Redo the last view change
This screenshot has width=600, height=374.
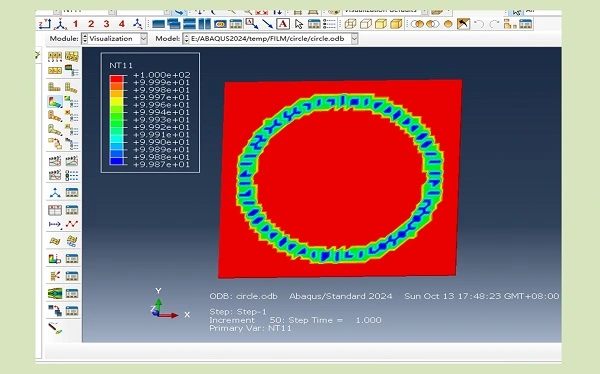(494, 24)
